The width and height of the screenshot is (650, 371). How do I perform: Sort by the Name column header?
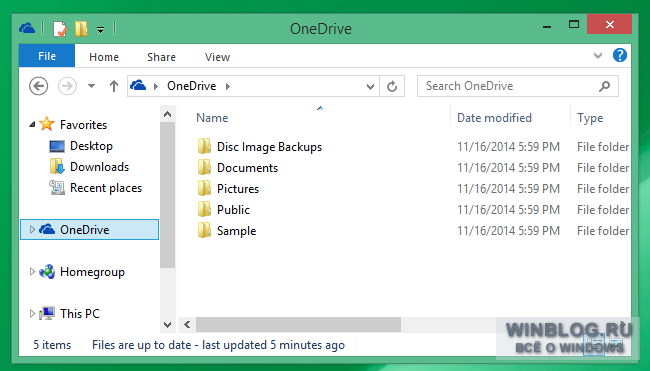point(212,118)
